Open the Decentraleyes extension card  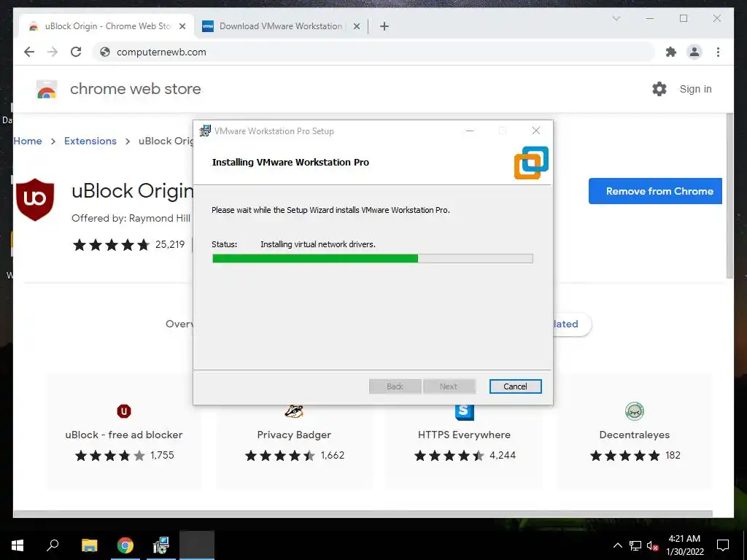(x=634, y=432)
